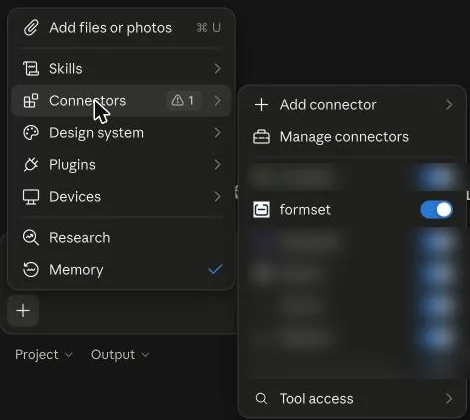The width and height of the screenshot is (470, 420).
Task: Click the plus button below the menu
Action: [x=23, y=311]
